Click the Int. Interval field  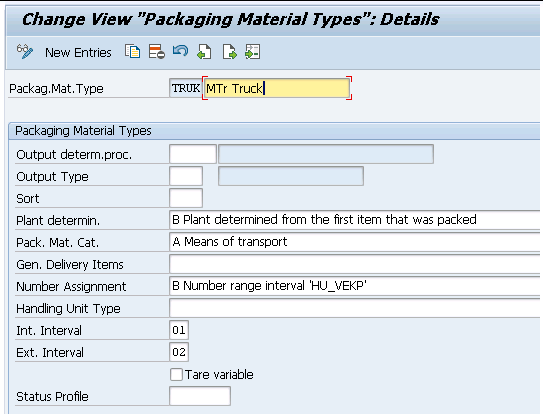(179, 330)
